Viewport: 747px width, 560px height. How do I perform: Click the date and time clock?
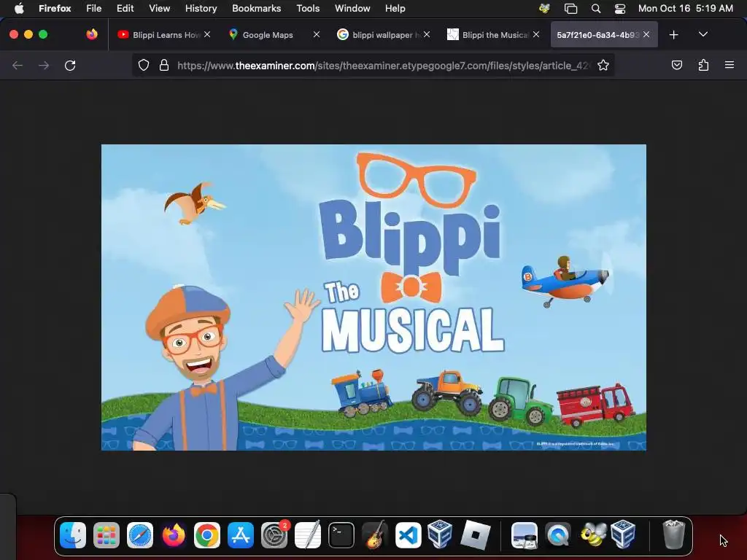[686, 8]
